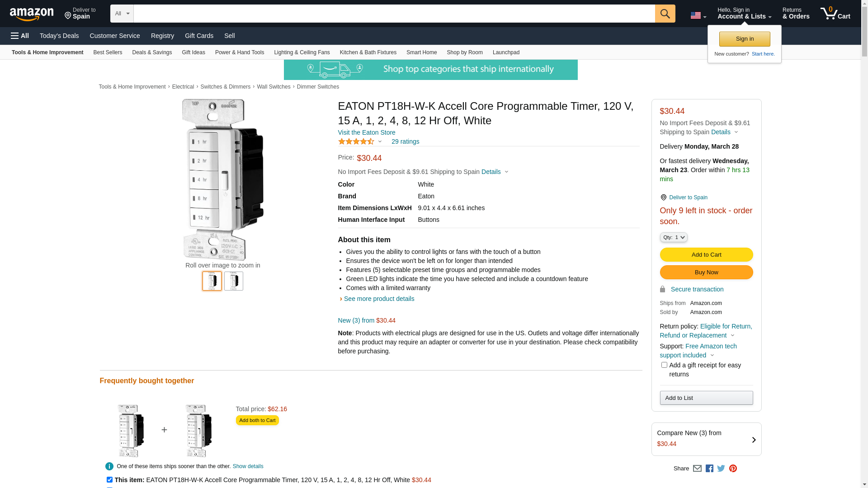Select the second product image thumbnail
The height and width of the screenshot is (488, 868).
point(234,281)
